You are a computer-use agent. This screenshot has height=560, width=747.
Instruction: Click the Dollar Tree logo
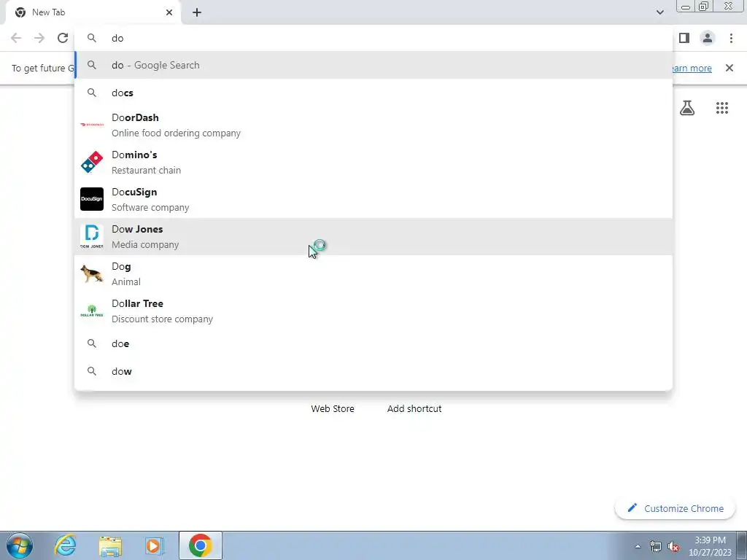point(92,311)
